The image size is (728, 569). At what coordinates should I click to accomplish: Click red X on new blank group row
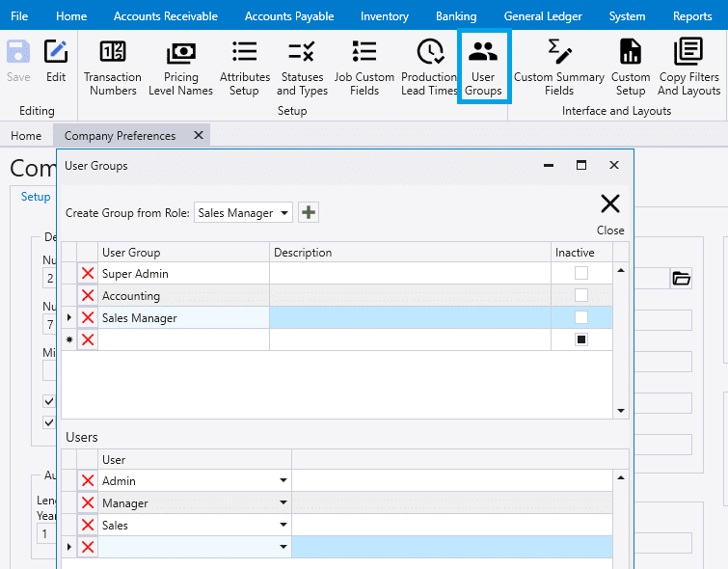pos(88,339)
